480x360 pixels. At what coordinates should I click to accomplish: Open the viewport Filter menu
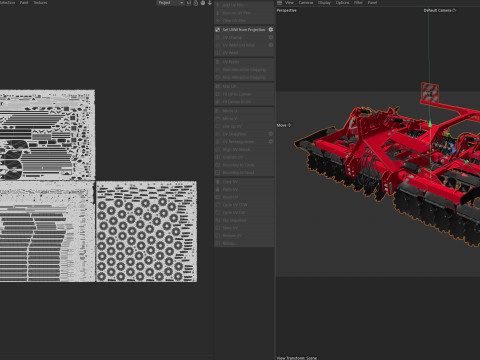tap(358, 3)
